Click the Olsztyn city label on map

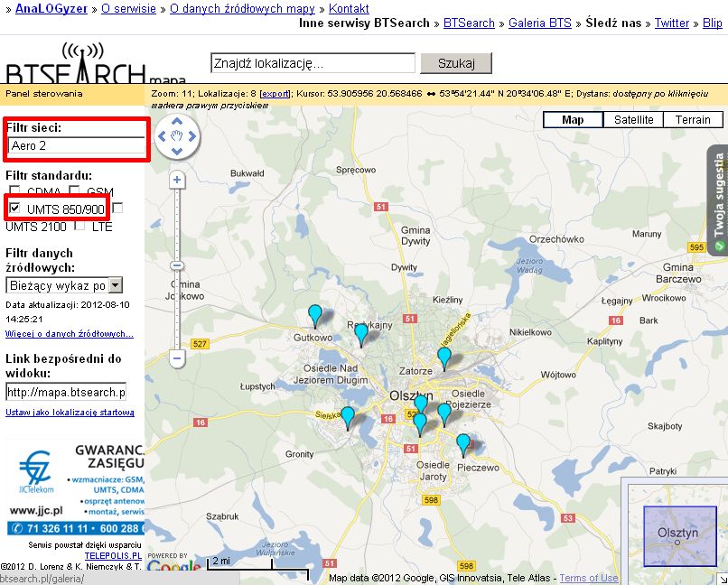click(x=411, y=395)
